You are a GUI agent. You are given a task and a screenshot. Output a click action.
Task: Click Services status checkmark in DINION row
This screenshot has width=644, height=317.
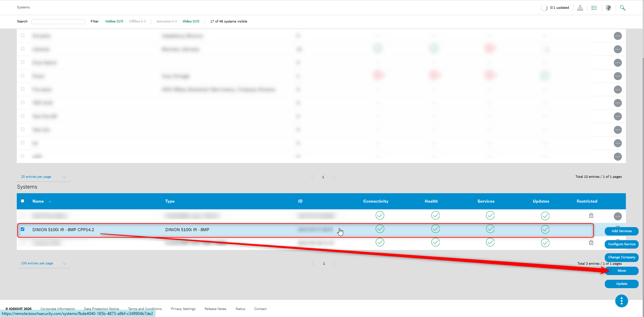490,229
